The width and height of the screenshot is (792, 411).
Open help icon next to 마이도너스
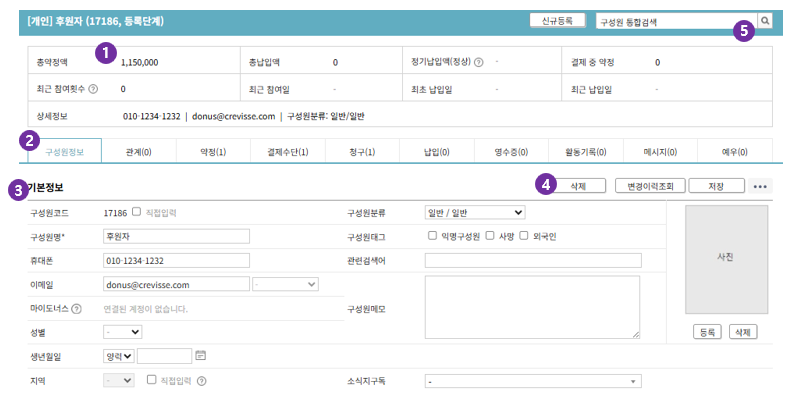[x=76, y=309]
